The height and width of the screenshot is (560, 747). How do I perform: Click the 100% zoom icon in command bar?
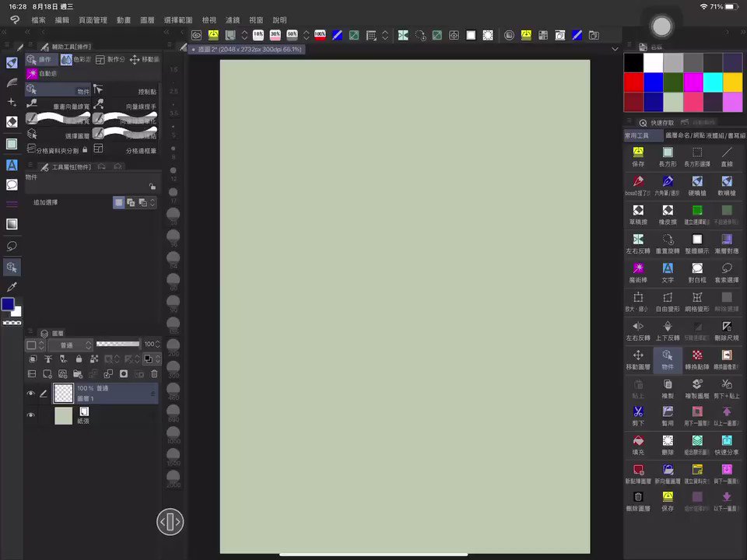(320, 35)
